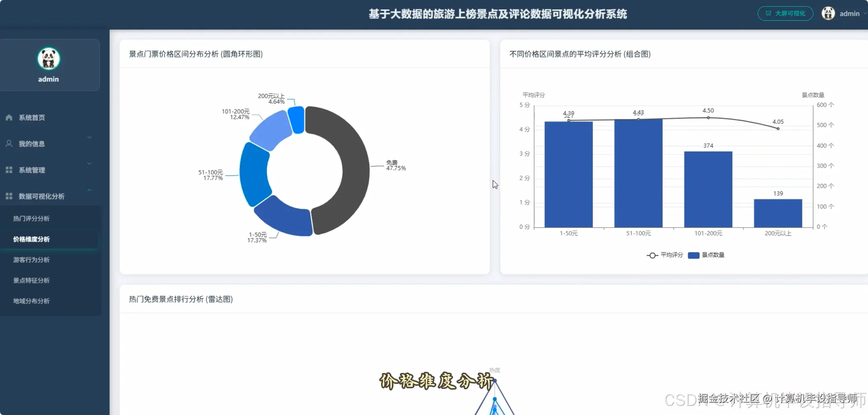Click the 1-50元 bar in the combo chart
Image resolution: width=868 pixels, height=415 pixels.
pyautogui.click(x=568, y=174)
